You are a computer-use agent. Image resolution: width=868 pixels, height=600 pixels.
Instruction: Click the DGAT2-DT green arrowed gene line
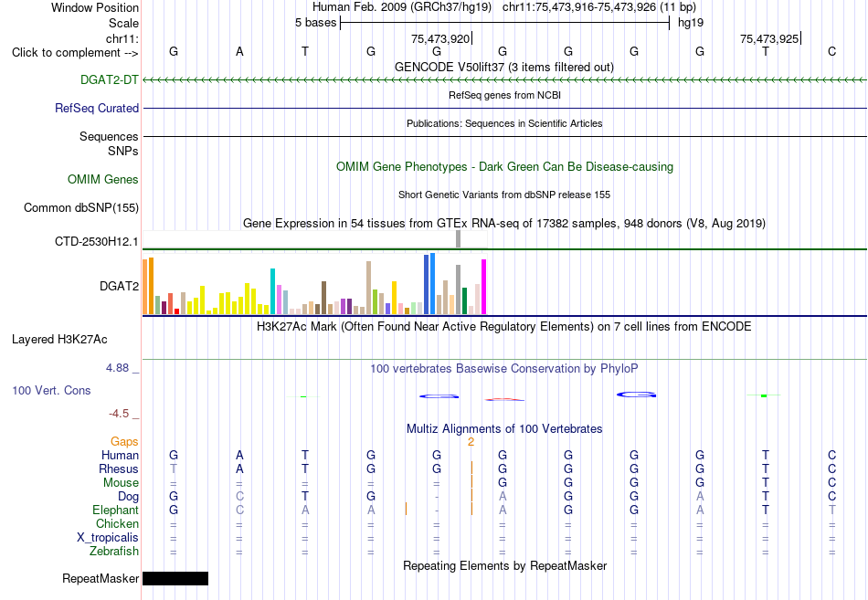[504, 80]
